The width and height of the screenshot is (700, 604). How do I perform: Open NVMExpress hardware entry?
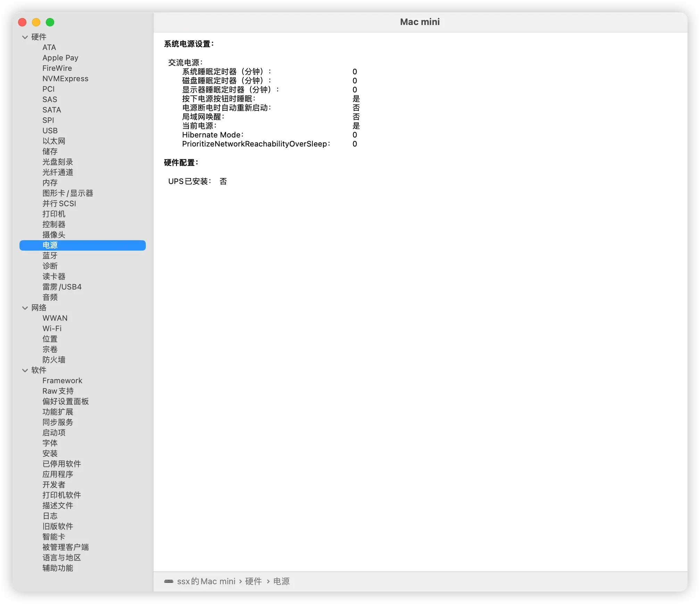click(x=65, y=78)
